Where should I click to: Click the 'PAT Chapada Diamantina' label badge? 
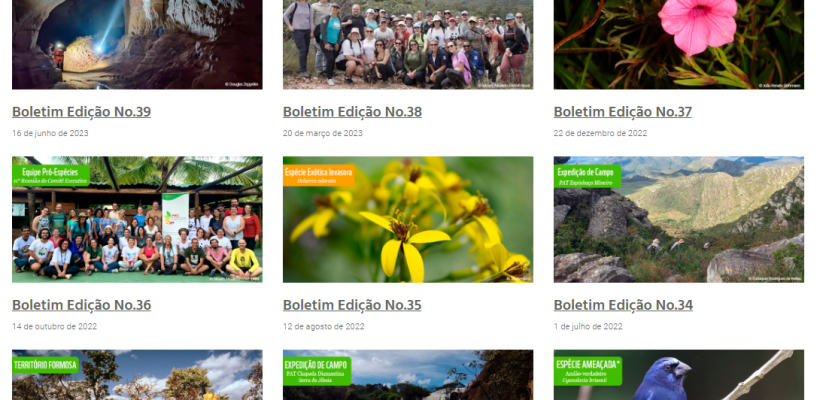317,371
